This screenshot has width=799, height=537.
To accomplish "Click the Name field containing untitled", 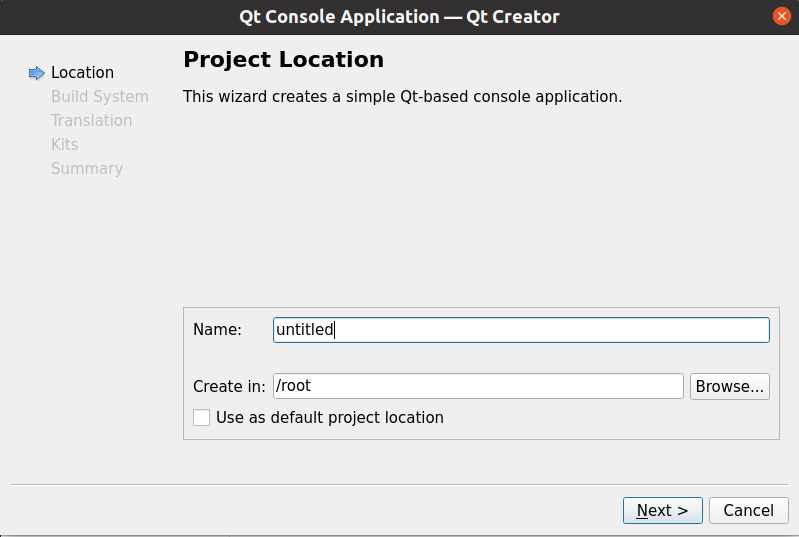I will 521,330.
